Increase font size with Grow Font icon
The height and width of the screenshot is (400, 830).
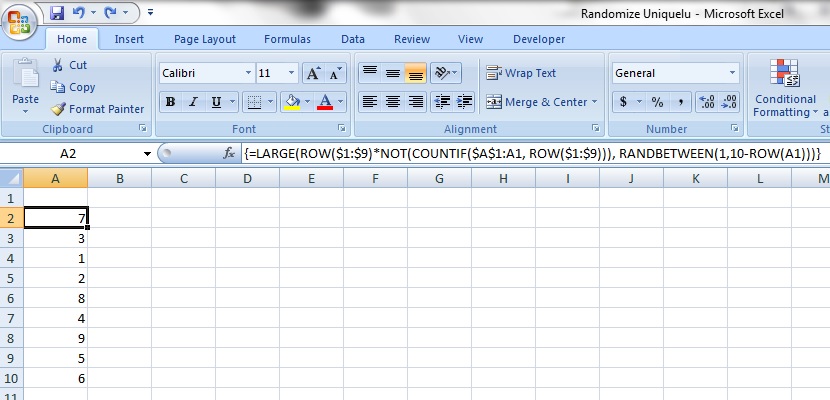313,74
